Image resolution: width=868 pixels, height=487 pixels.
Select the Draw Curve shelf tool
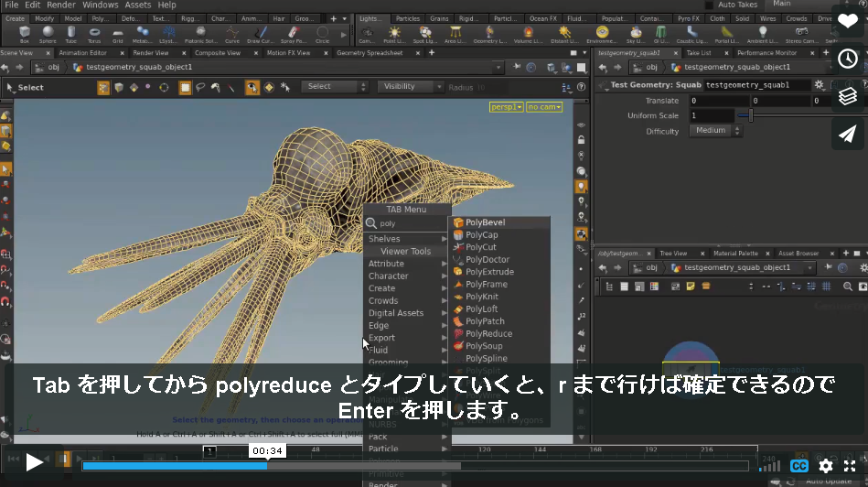[260, 35]
